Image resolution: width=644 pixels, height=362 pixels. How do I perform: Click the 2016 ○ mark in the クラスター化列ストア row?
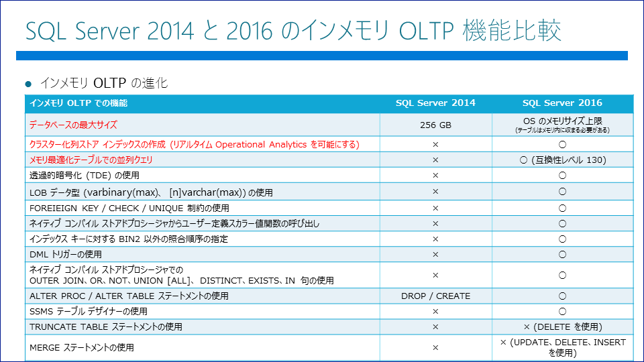pos(562,145)
